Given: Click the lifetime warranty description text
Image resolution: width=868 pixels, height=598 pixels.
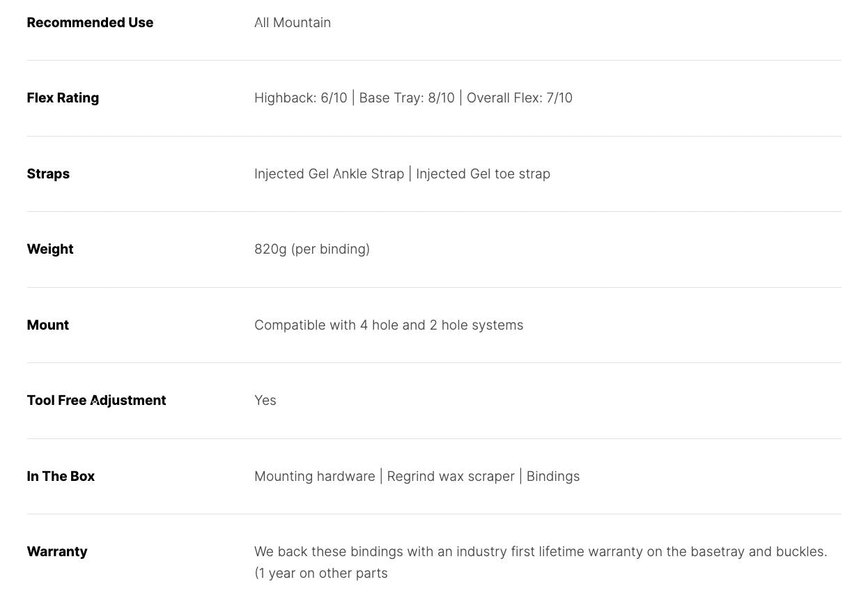Looking at the screenshot, I should point(541,562).
